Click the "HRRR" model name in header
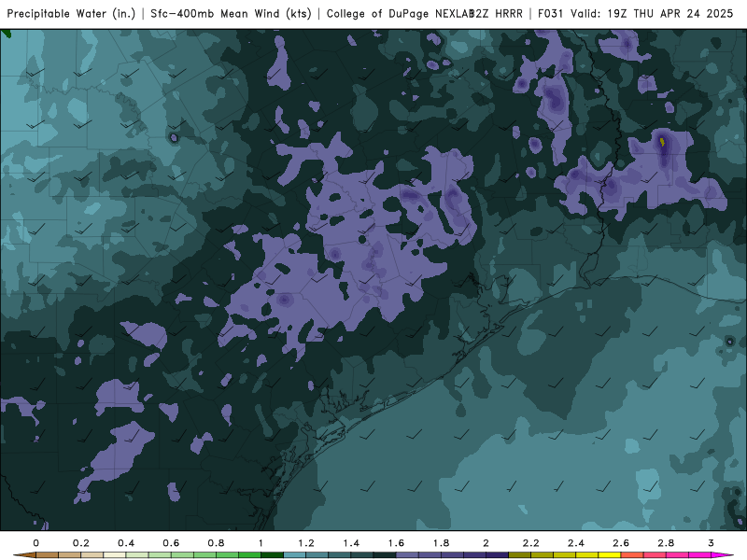The image size is (747, 560). (x=508, y=14)
